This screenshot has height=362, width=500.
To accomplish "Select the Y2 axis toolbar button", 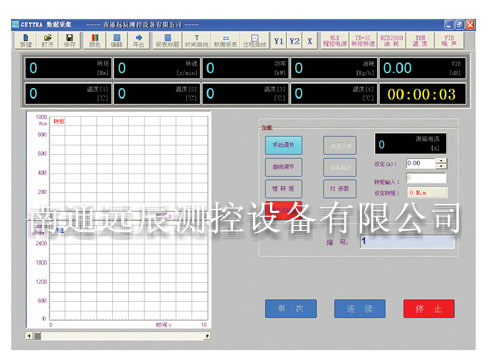I will pyautogui.click(x=294, y=41).
